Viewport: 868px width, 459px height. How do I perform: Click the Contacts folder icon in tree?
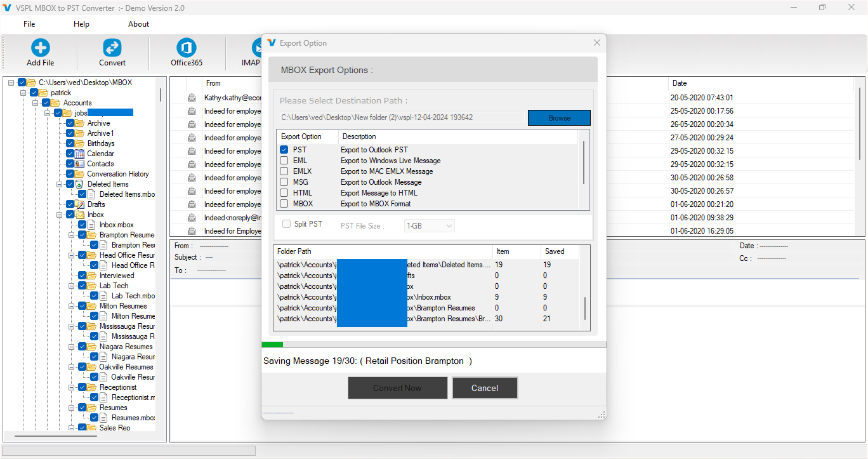click(x=79, y=164)
